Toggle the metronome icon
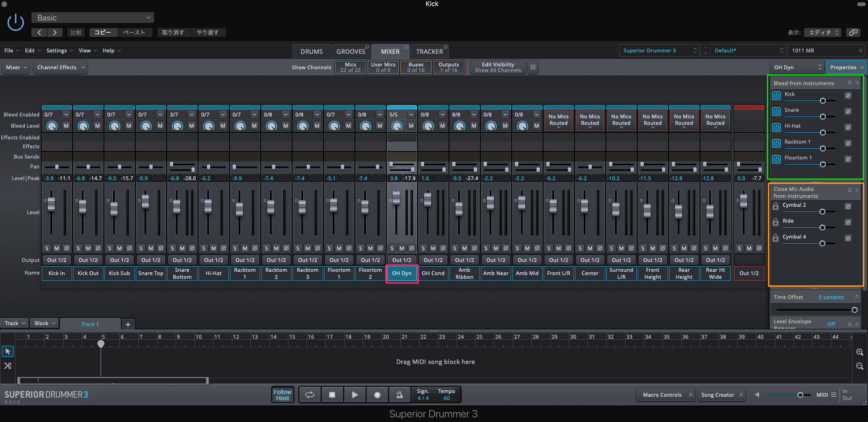 click(399, 395)
